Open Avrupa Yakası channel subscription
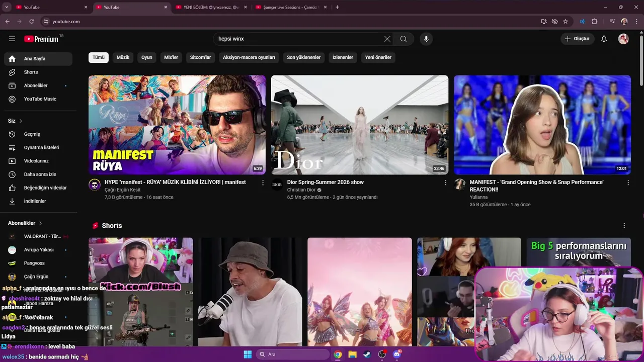644x362 pixels. pyautogui.click(x=38, y=250)
